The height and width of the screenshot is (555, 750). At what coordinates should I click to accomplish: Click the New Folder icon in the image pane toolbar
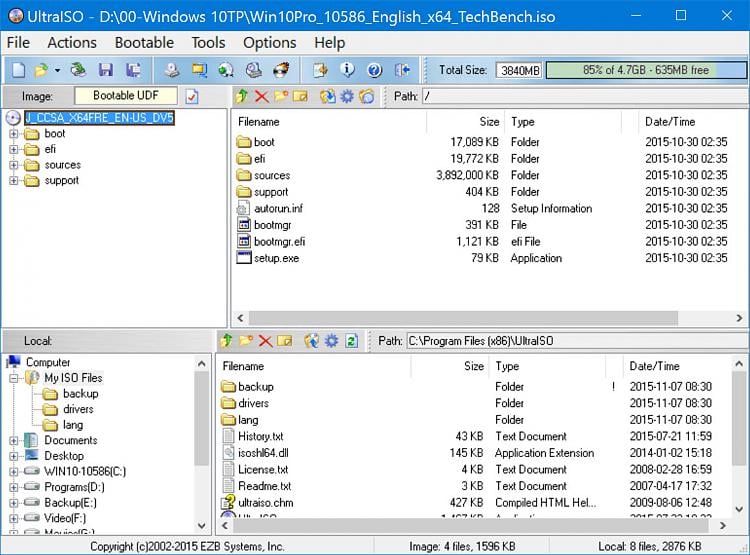point(281,96)
